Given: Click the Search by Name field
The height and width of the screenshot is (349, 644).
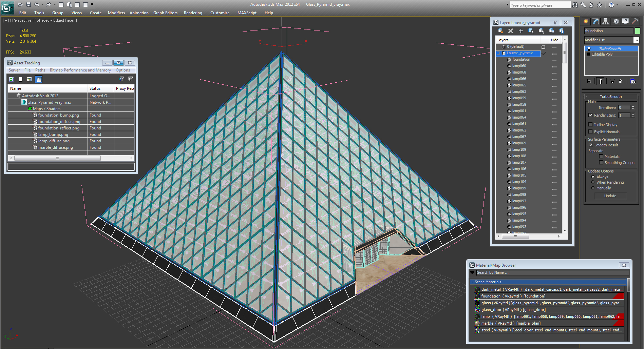Looking at the screenshot, I should (552, 273).
